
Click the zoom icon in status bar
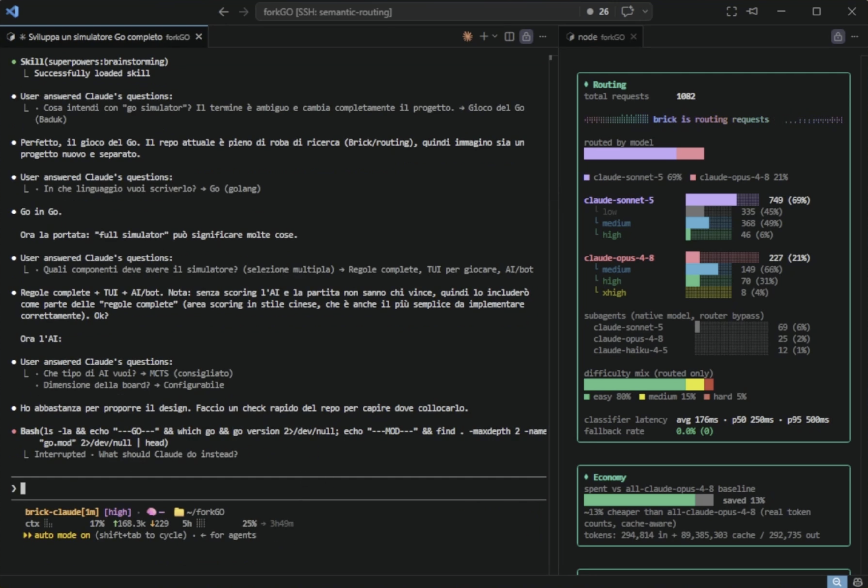pos(837,582)
